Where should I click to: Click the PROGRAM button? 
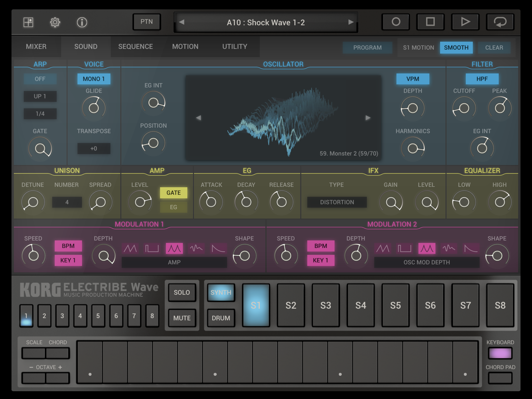367,47
